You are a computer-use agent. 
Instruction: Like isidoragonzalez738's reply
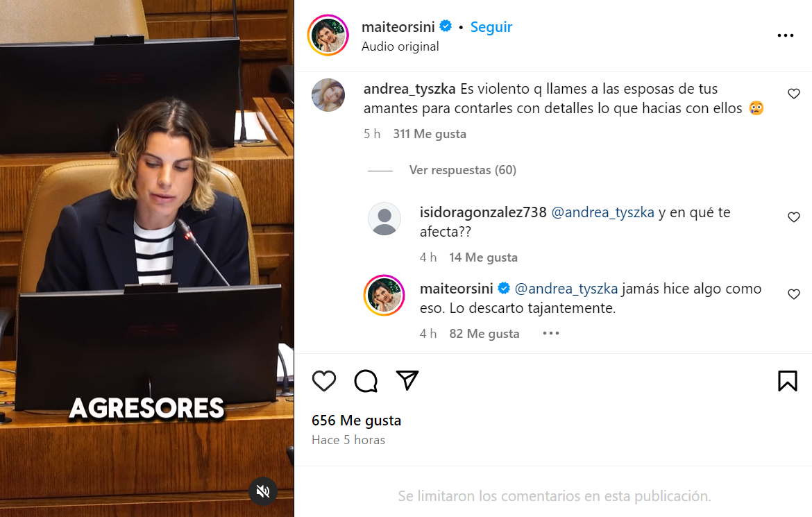793,217
